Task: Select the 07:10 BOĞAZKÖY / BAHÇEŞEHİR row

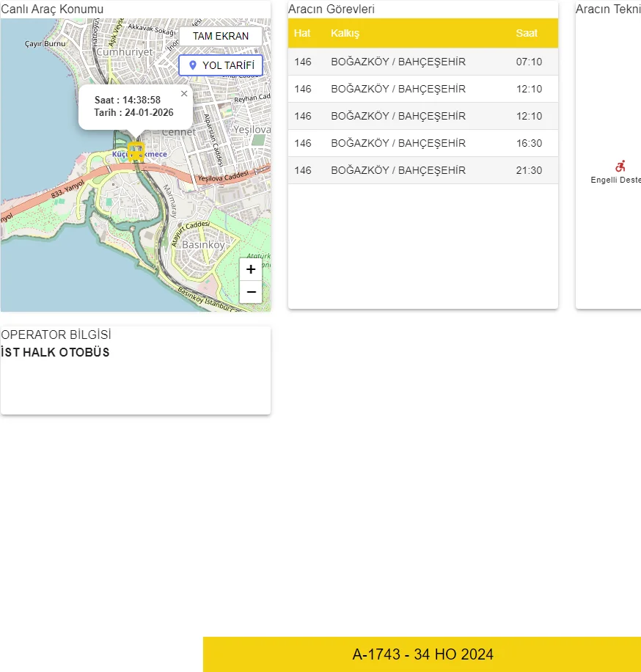Action: pyautogui.click(x=422, y=62)
